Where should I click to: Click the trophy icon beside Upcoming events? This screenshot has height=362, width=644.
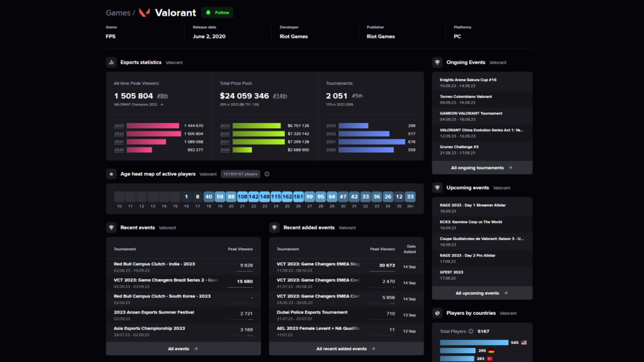(436, 187)
